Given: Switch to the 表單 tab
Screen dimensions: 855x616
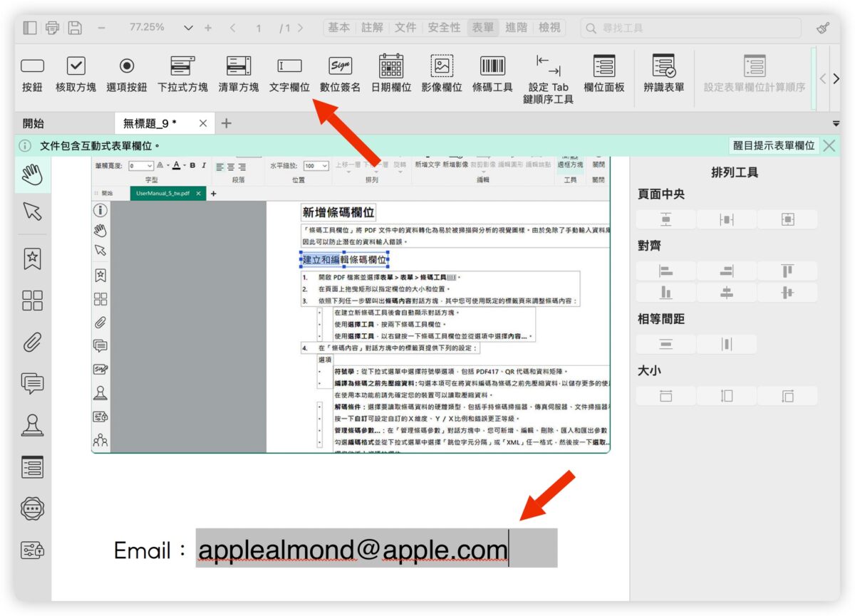Looking at the screenshot, I should coord(483,28).
